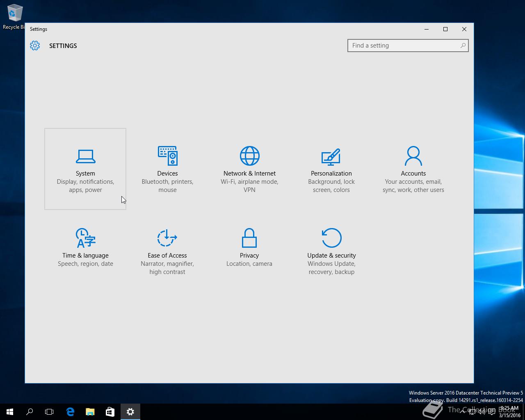Click 'Bluetooth, printers, mouse' description

pyautogui.click(x=167, y=186)
